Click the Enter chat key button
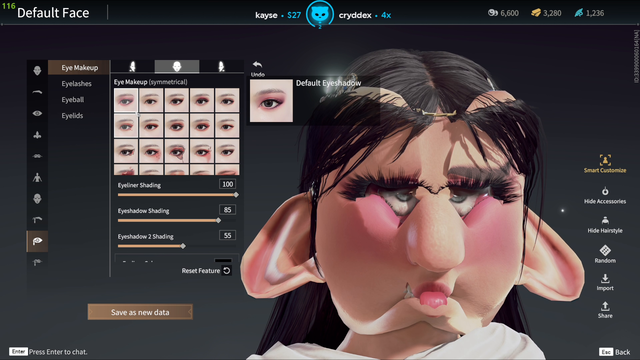The height and width of the screenshot is (360, 640). 18,351
